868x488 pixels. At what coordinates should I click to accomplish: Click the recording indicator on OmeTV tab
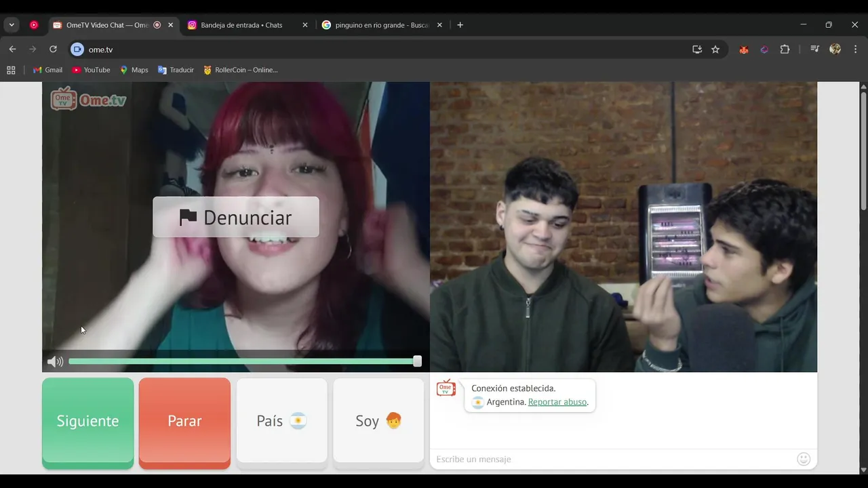pos(157,25)
